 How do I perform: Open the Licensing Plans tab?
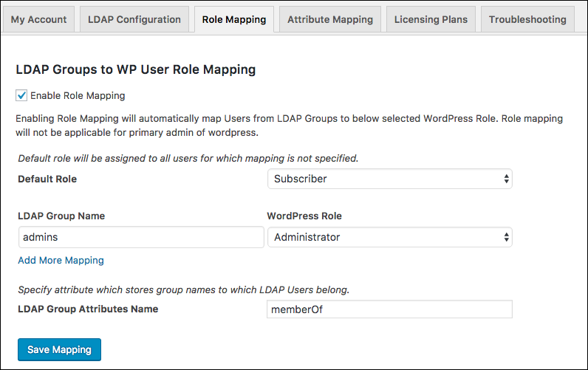431,19
